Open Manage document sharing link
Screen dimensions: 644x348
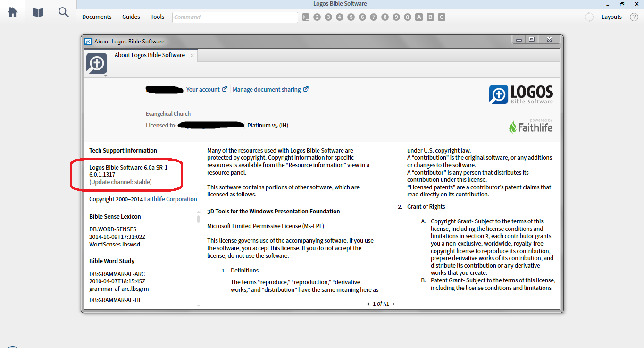[x=267, y=89]
